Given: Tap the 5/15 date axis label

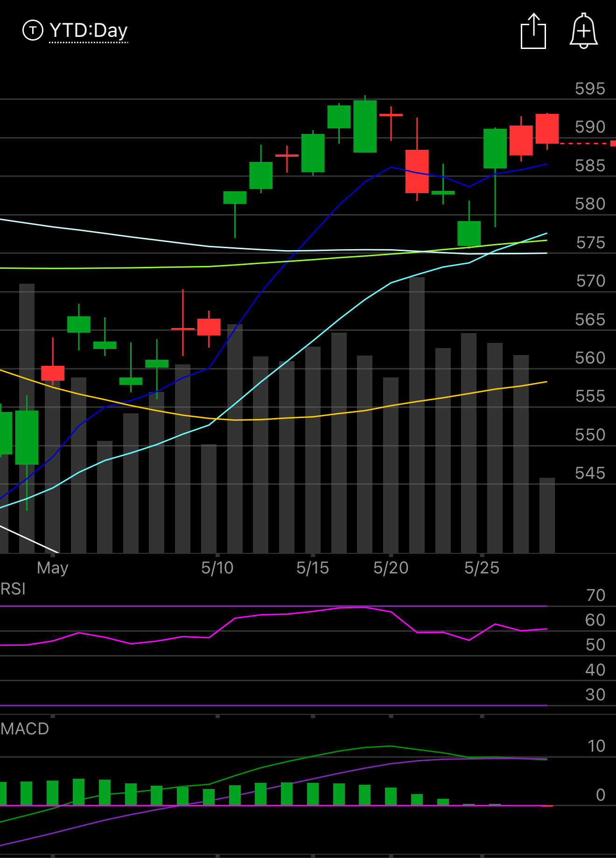Looking at the screenshot, I should coord(313,568).
